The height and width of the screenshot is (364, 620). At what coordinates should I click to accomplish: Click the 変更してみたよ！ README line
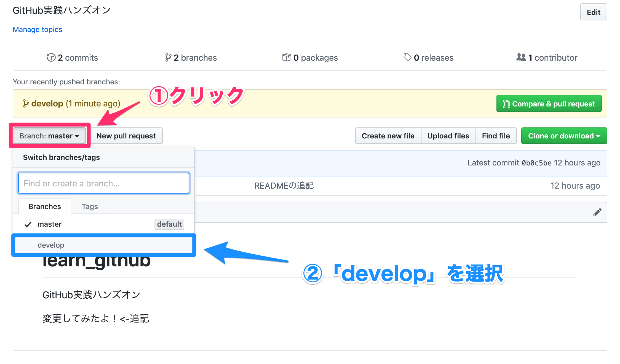pyautogui.click(x=96, y=318)
